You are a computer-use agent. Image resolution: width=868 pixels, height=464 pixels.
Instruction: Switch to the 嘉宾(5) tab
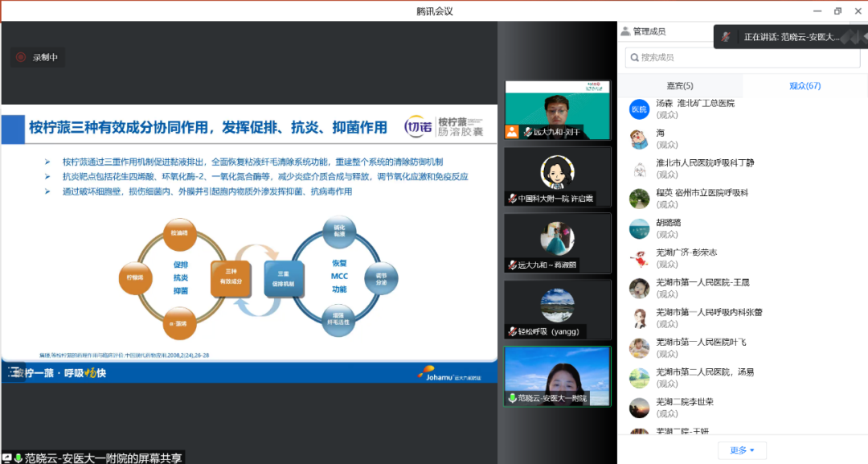coord(680,86)
